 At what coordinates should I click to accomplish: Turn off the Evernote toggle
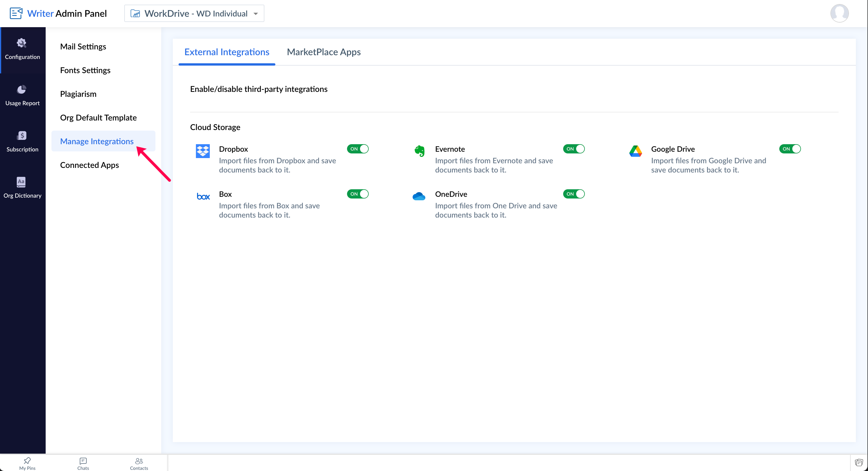(x=574, y=149)
